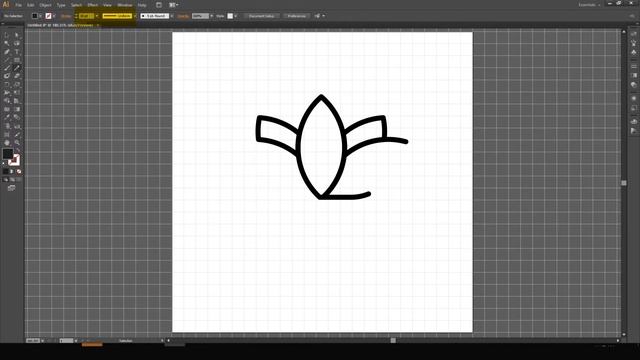Open Stroke panel in right dock
The image size is (640, 360).
pos(633,67)
